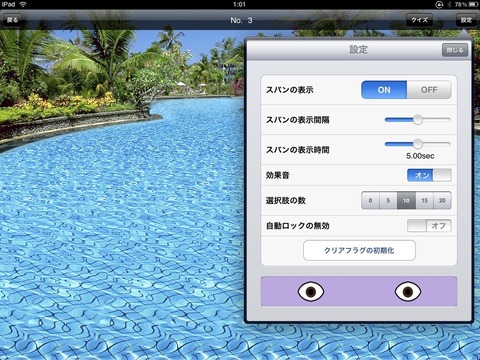Tap the スパンの表示間隔 label
The image size is (480, 360).
click(x=298, y=120)
